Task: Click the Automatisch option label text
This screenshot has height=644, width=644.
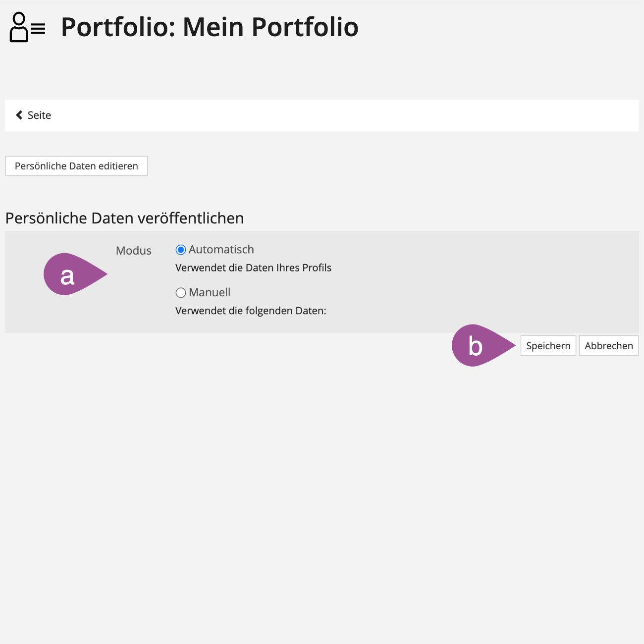Action: 221,250
